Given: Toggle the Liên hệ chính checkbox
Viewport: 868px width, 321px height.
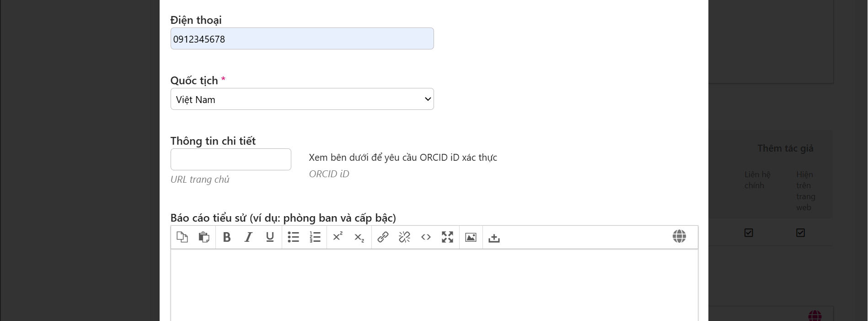Looking at the screenshot, I should [x=749, y=233].
